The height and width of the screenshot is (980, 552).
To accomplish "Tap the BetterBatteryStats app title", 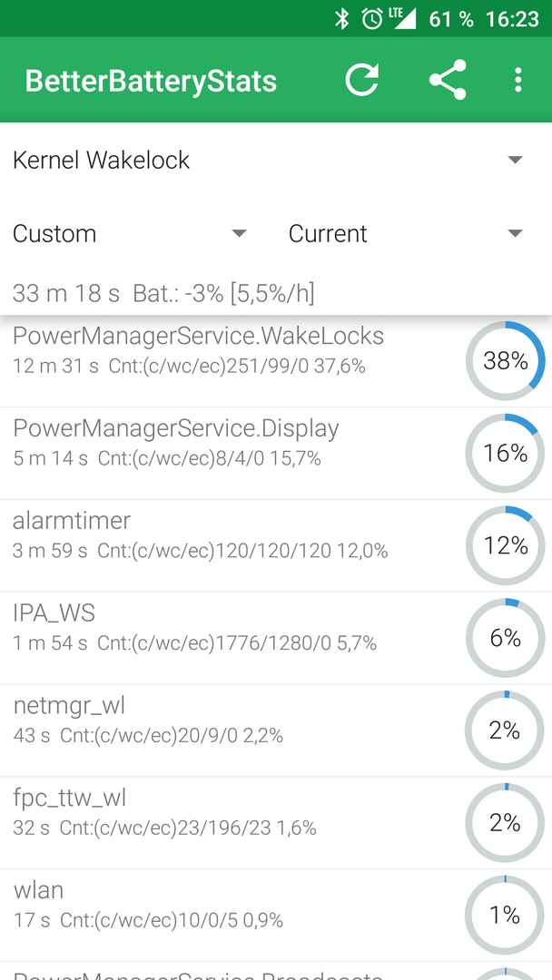I will (151, 82).
